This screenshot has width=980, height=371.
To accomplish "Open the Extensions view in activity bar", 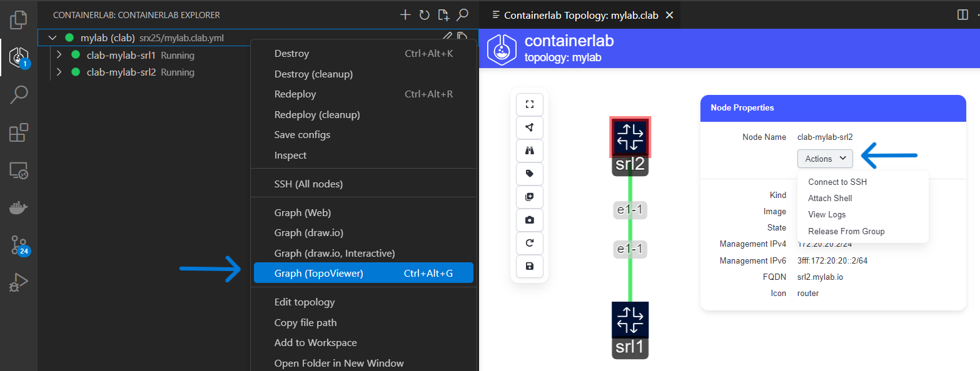I will 19,132.
